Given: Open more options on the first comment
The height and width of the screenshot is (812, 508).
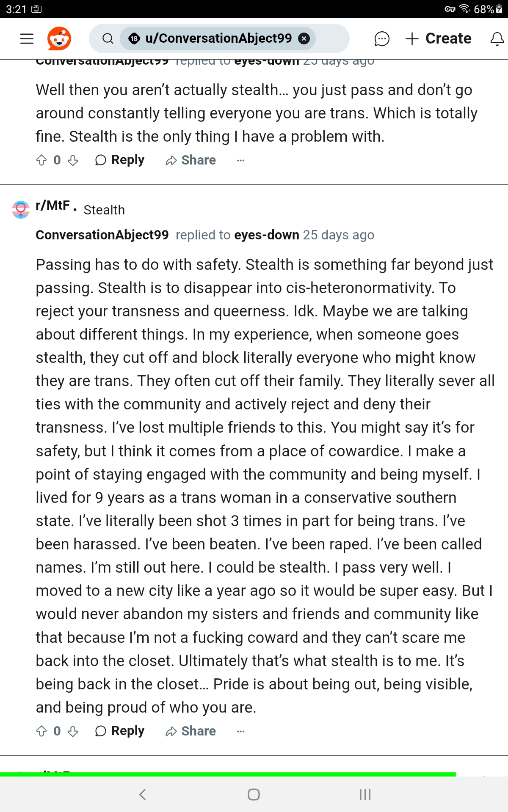Looking at the screenshot, I should 240,160.
